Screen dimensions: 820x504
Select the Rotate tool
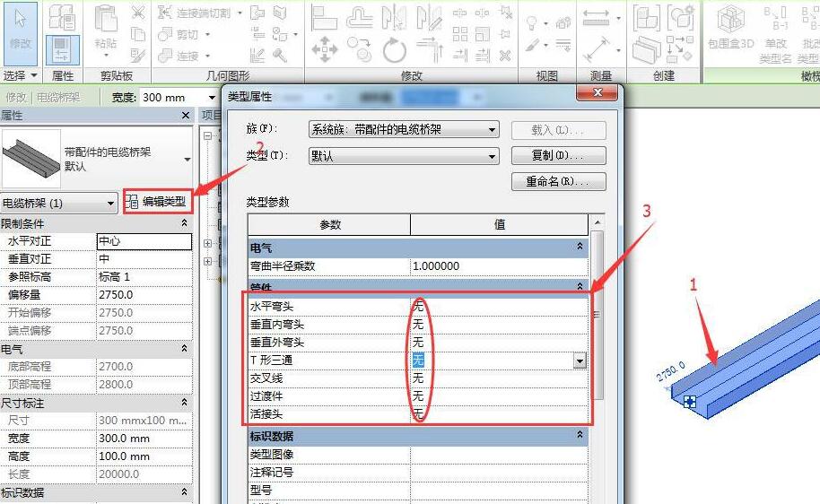pos(395,50)
